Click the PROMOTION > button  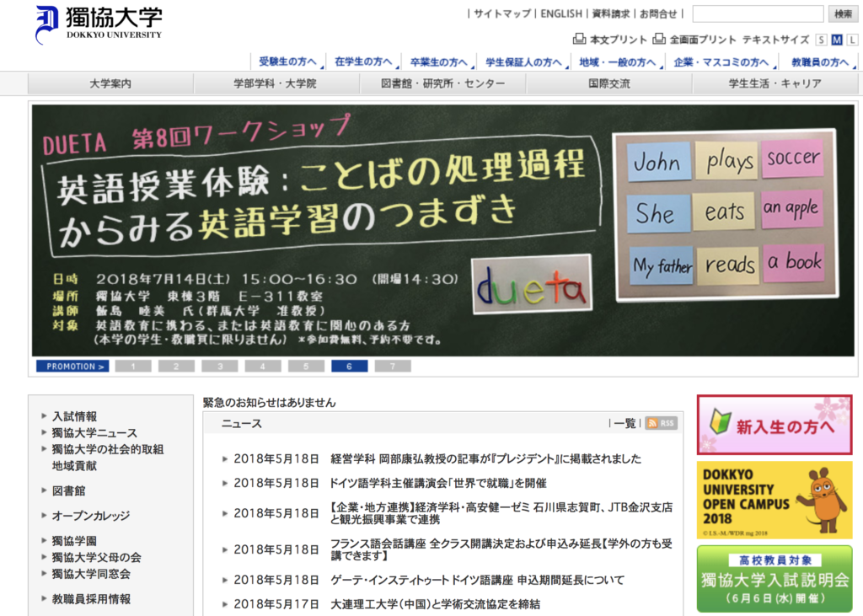click(72, 366)
